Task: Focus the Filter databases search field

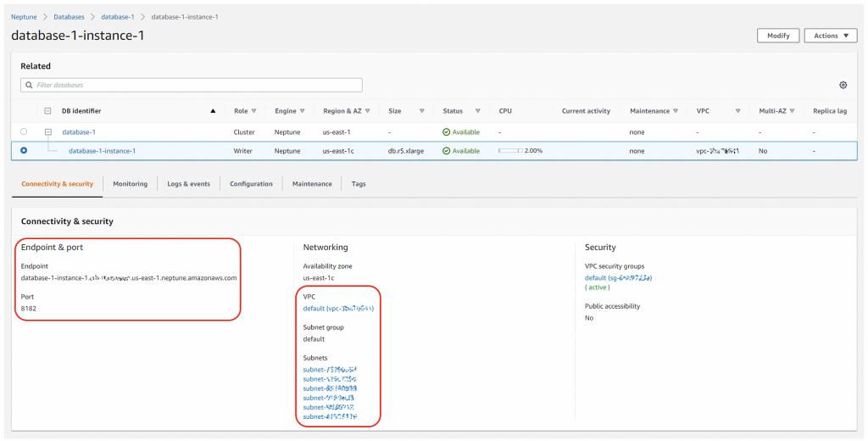Action: 192,85
